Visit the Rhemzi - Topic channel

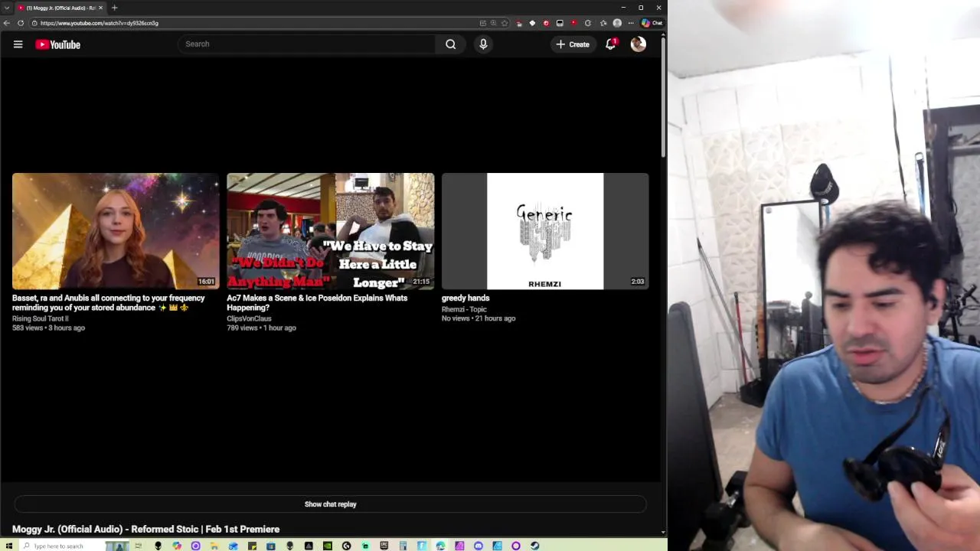point(464,309)
